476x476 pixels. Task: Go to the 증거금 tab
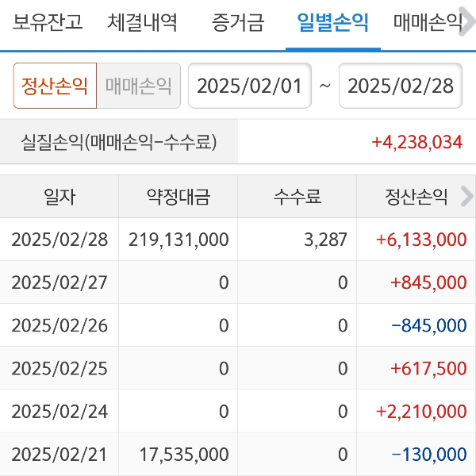pyautogui.click(x=237, y=22)
